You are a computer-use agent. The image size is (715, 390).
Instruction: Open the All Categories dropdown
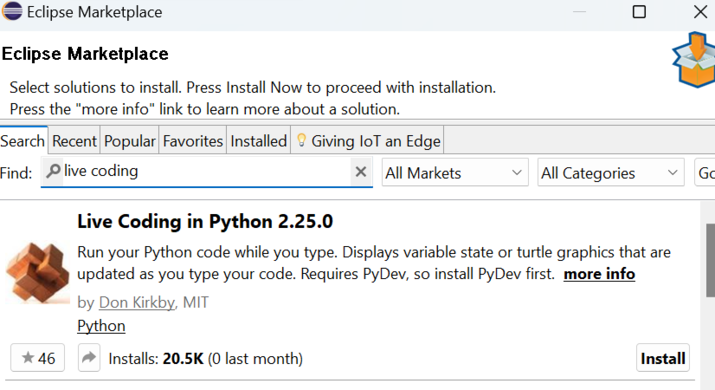click(611, 172)
